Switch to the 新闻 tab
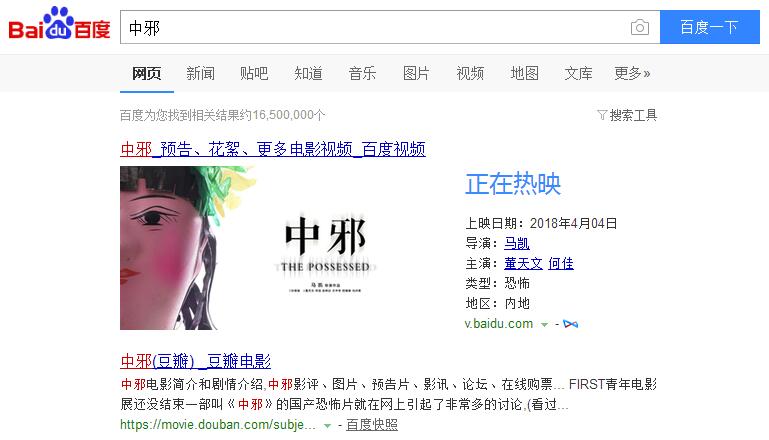Viewport: 769px width, 440px height. point(200,73)
